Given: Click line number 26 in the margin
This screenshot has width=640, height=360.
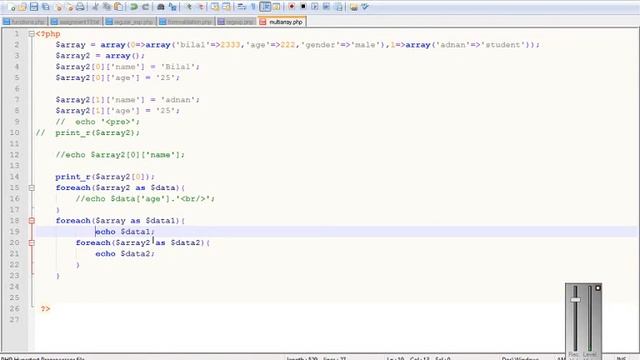Looking at the screenshot, I should [x=15, y=309].
